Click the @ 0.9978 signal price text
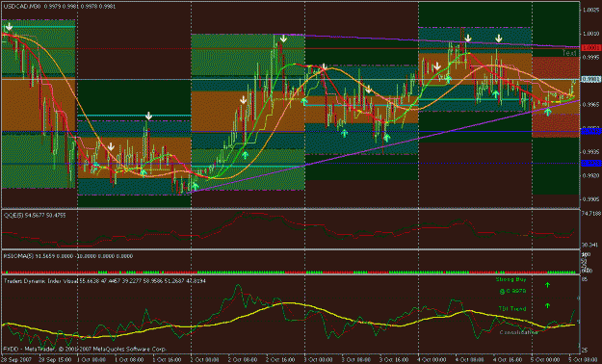 (512, 291)
